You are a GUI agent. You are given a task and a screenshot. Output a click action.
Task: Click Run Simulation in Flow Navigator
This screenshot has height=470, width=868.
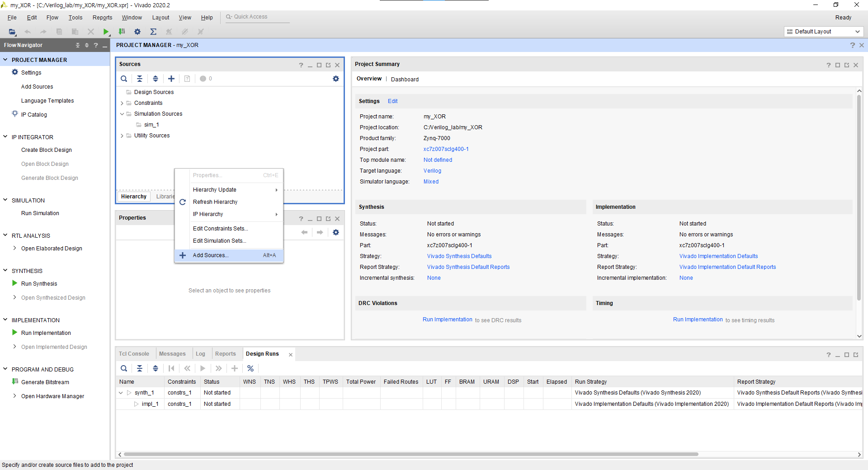(40, 213)
